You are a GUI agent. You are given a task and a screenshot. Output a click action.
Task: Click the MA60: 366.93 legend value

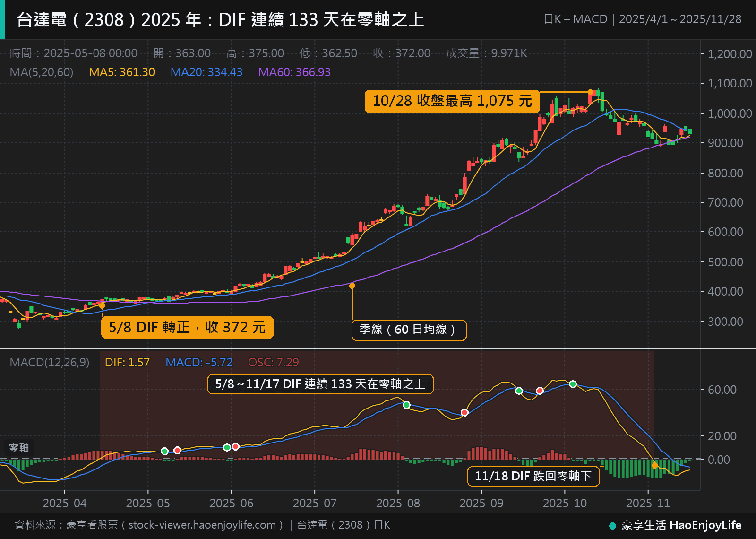click(x=294, y=72)
